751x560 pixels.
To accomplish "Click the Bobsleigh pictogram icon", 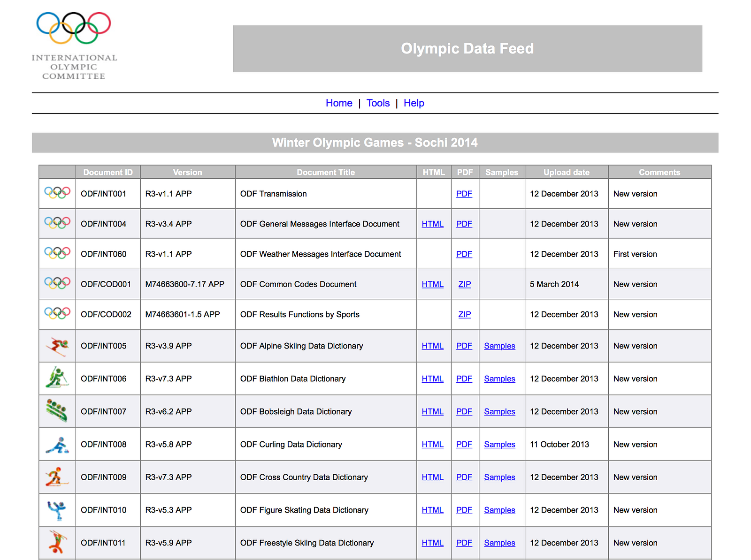I will click(x=57, y=411).
